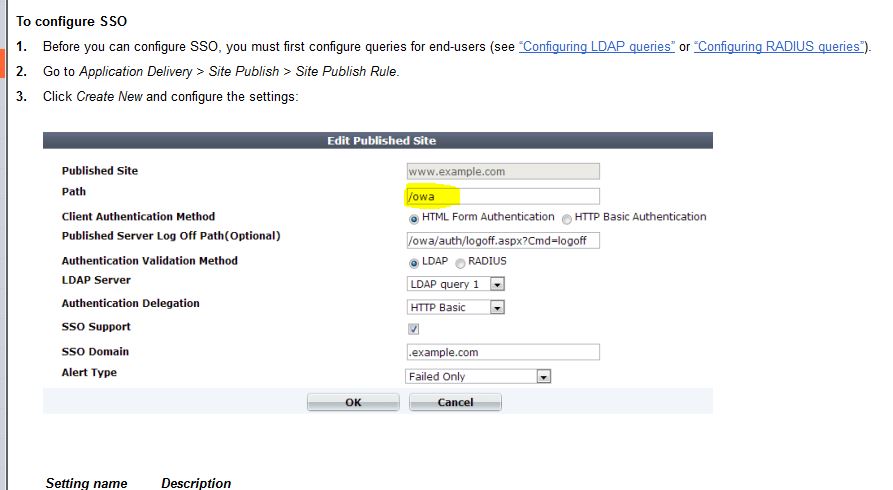
Task: Click the highlighted Path input field
Action: [x=502, y=196]
